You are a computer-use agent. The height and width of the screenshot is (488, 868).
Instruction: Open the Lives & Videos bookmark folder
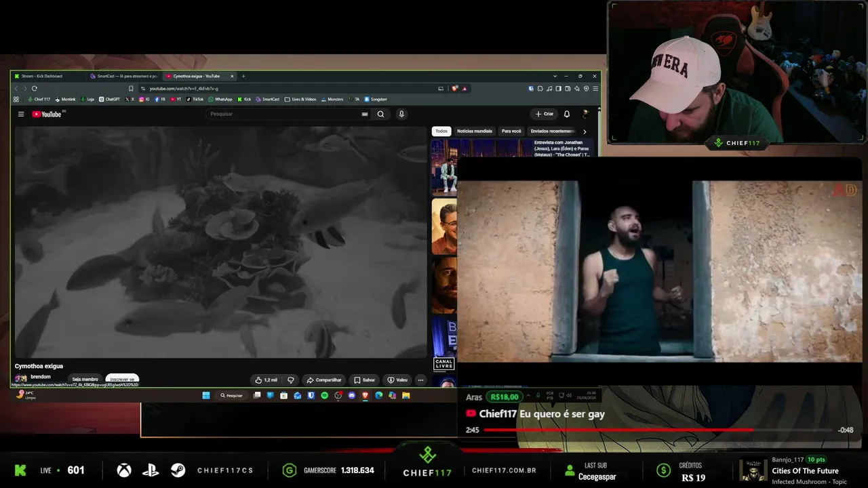pyautogui.click(x=300, y=99)
